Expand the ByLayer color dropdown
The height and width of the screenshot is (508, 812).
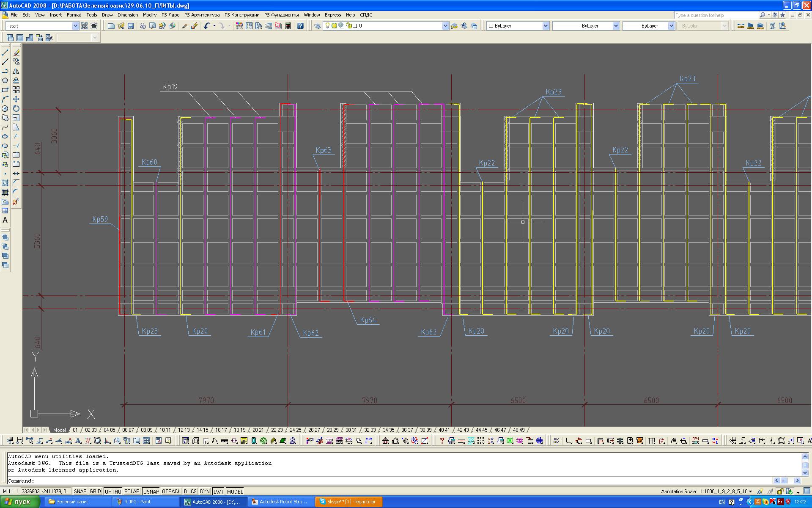click(x=545, y=26)
